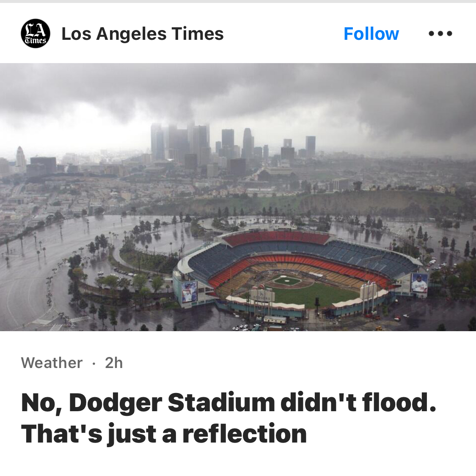Click the 2h timestamp
The image size is (476, 476).
[114, 363]
